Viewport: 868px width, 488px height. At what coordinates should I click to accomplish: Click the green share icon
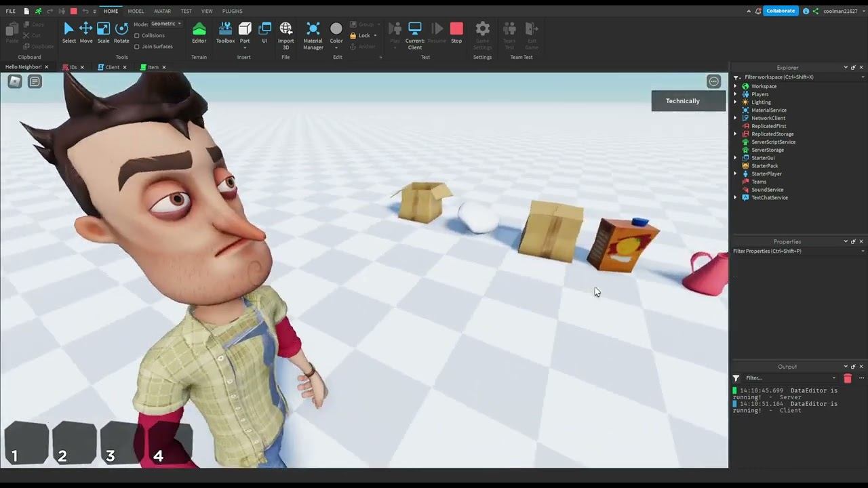tap(816, 11)
